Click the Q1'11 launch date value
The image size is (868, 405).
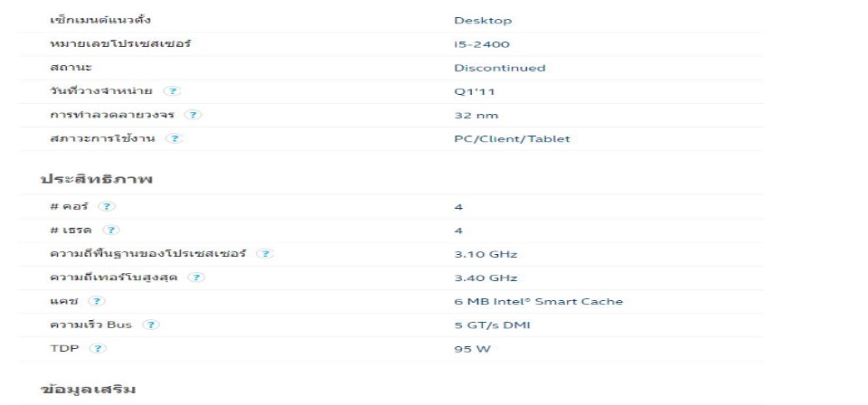474,92
